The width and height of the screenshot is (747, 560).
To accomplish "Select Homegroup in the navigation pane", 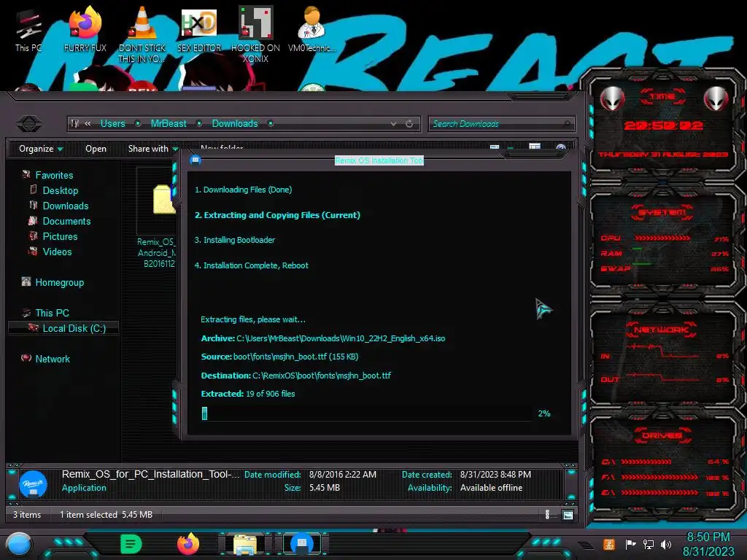I will coord(60,282).
